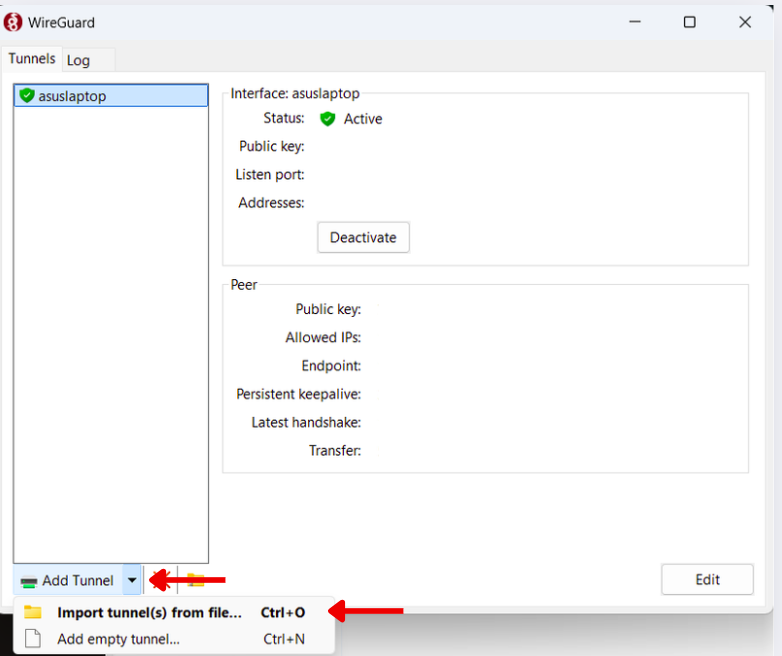Click the Add Tunnel button
The width and height of the screenshot is (782, 656).
tap(68, 580)
